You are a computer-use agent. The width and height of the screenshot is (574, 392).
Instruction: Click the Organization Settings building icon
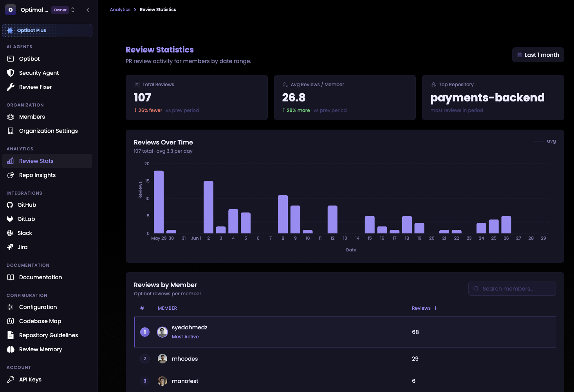click(x=11, y=131)
